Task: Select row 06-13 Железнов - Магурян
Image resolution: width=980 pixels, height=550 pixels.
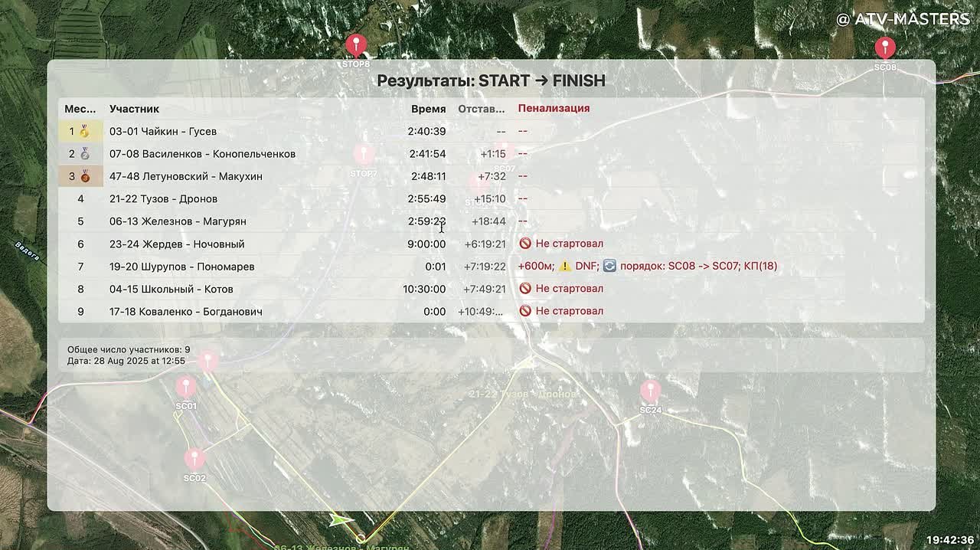Action: [x=492, y=221]
